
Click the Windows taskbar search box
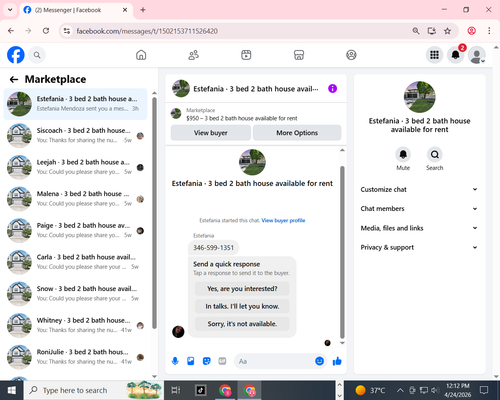[x=94, y=390]
